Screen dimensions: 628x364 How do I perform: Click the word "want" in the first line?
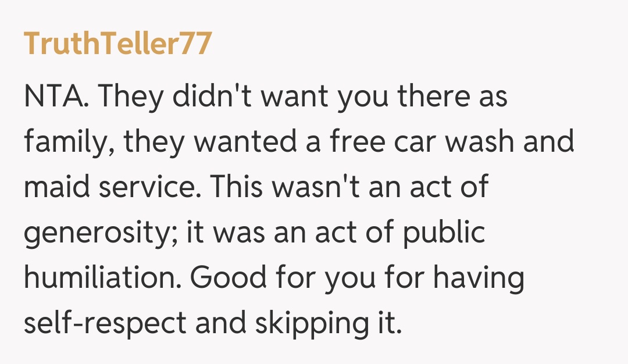tap(296, 97)
